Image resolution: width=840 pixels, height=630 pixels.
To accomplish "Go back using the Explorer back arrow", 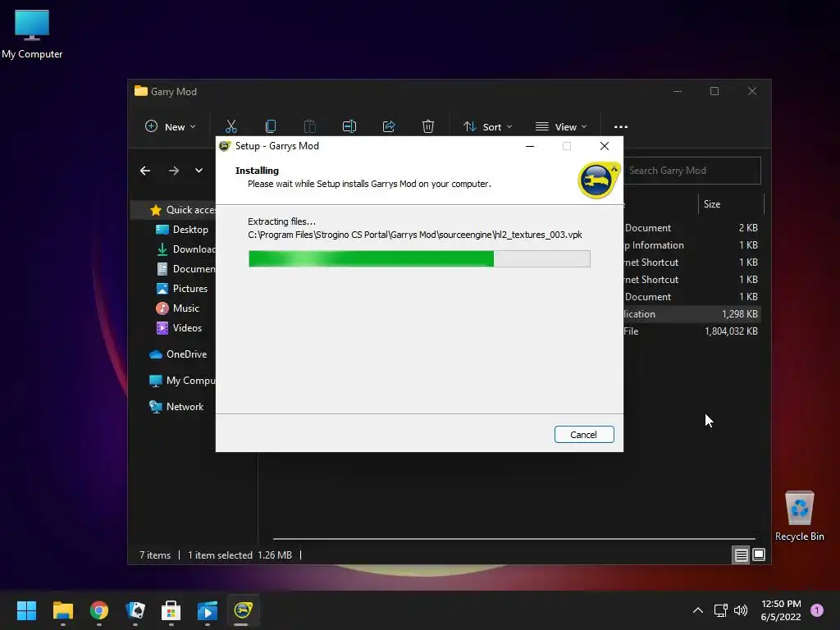I will click(x=145, y=171).
